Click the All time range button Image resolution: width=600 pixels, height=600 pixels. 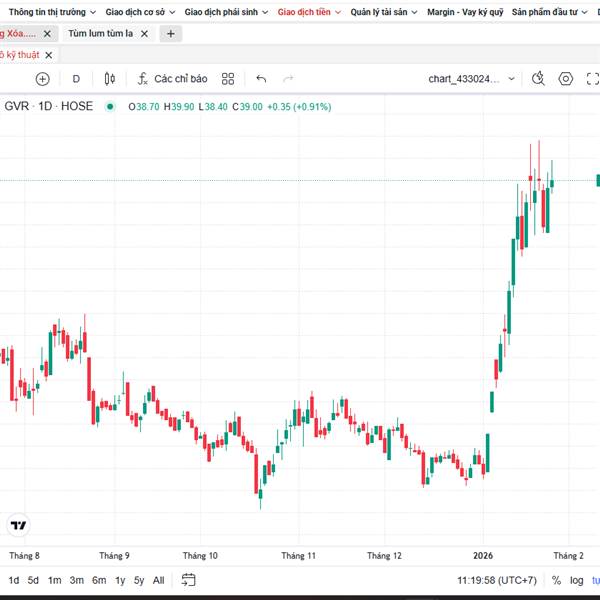(159, 580)
